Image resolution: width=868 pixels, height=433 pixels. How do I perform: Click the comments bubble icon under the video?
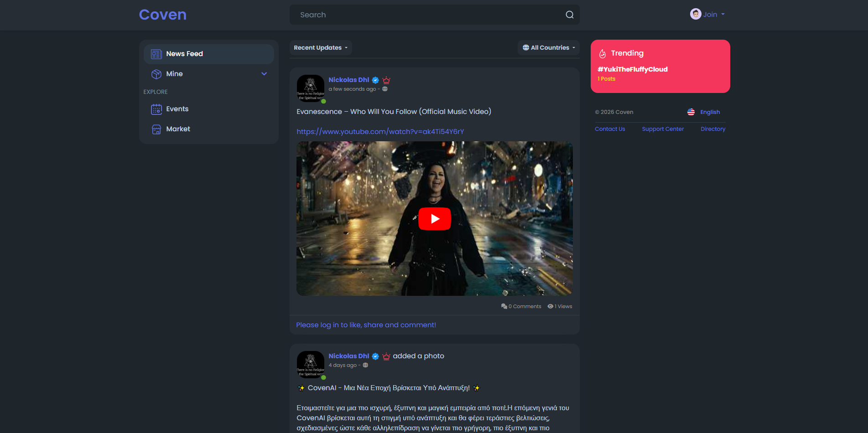click(504, 306)
